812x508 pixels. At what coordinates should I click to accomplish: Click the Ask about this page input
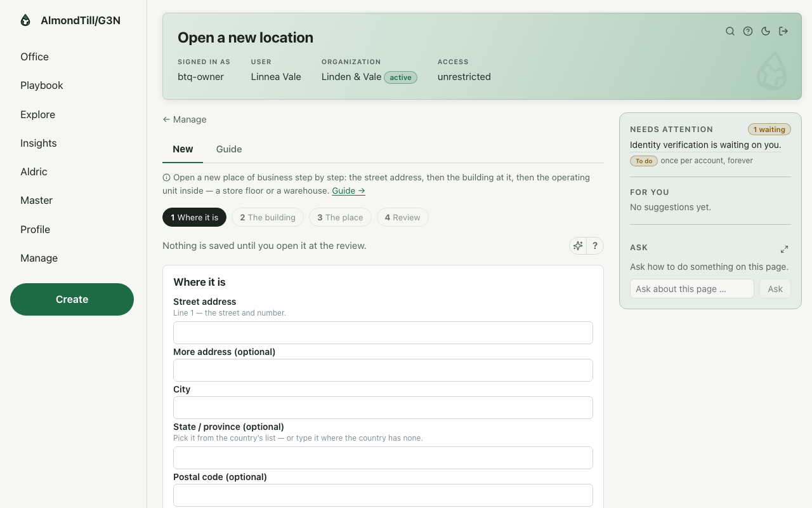pyautogui.click(x=692, y=289)
